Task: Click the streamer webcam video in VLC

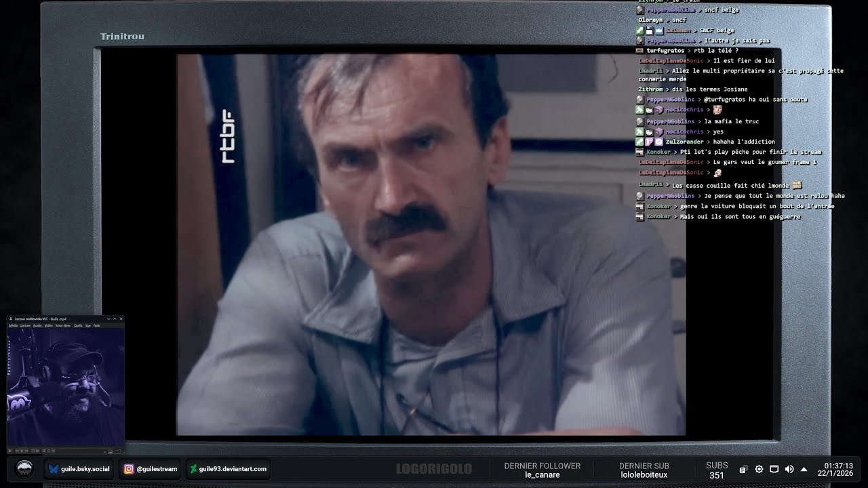Action: (66, 388)
